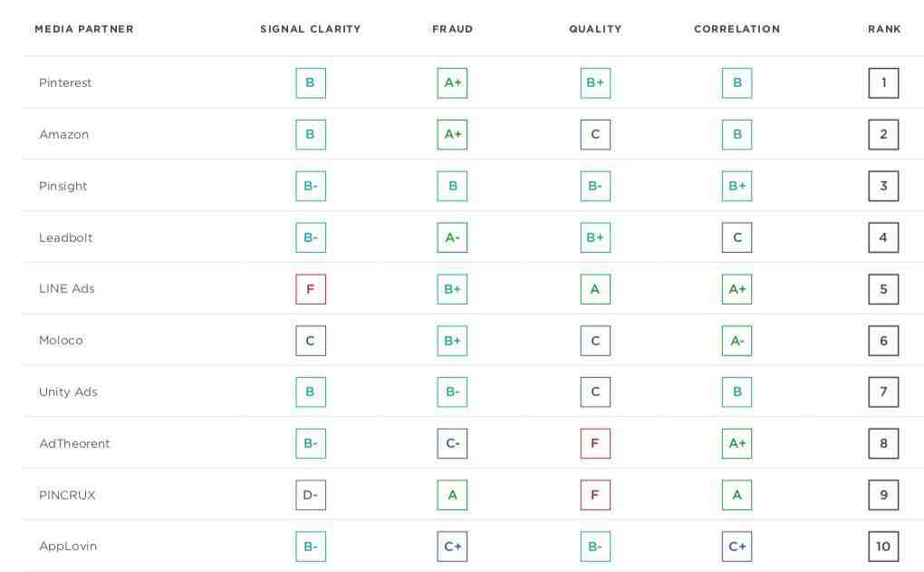Click the red F grade for LINE Ads signal clarity

point(311,289)
